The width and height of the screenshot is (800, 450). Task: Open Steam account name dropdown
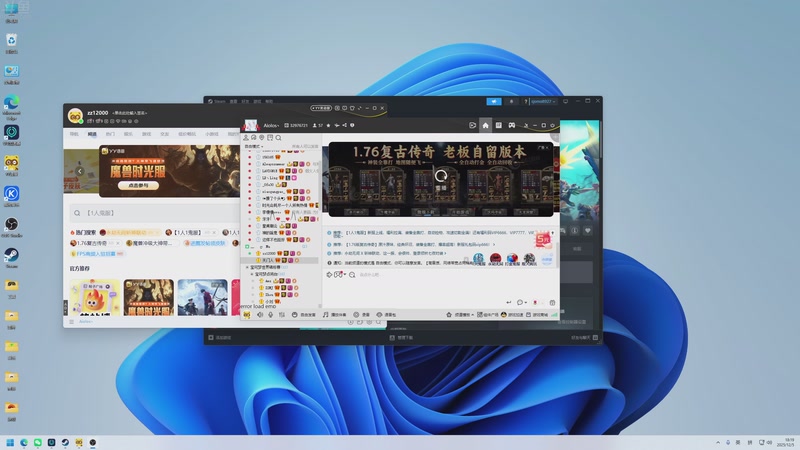tap(543, 102)
